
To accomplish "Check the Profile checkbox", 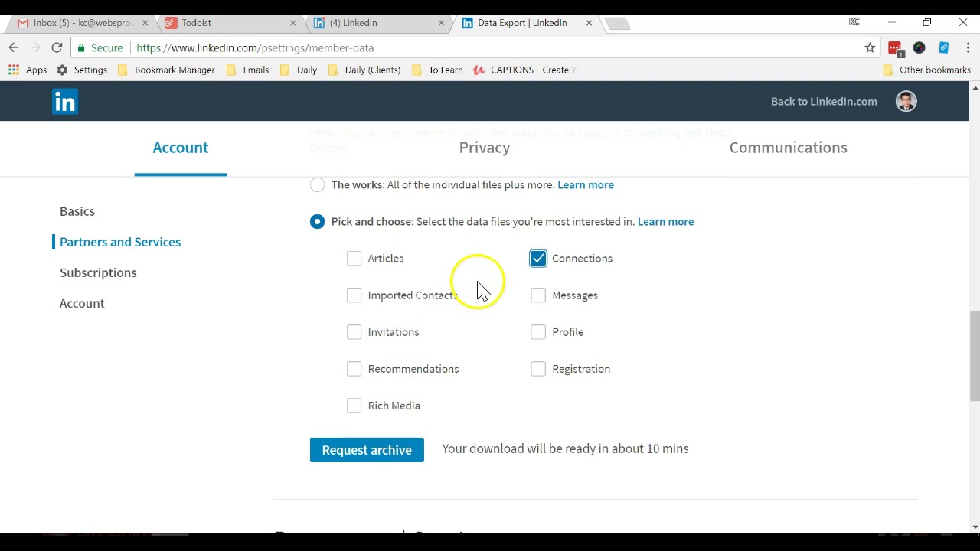I will click(538, 332).
